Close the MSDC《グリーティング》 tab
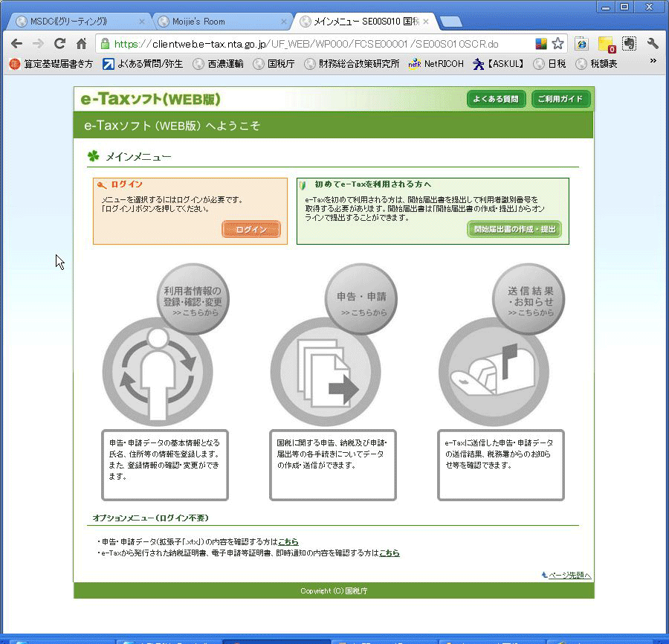The image size is (669, 644). pos(142,22)
